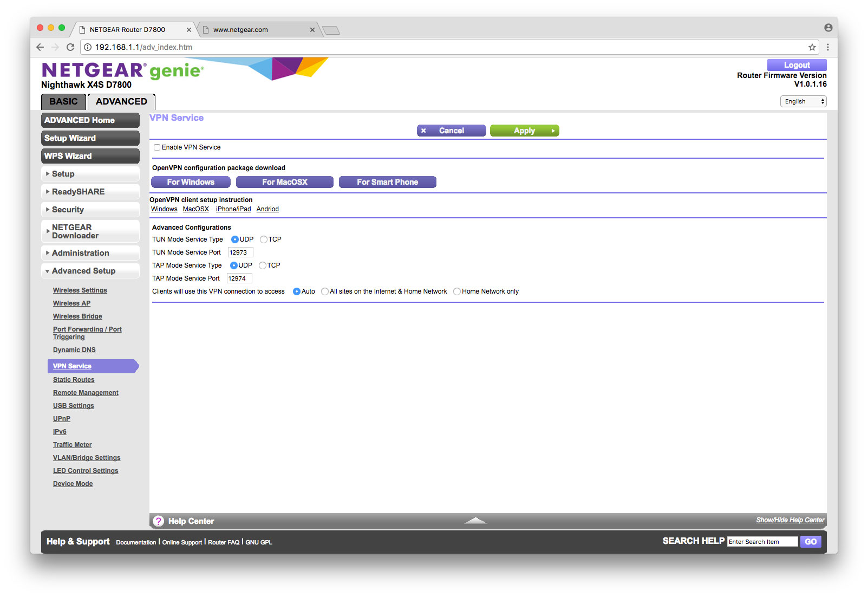Image resolution: width=868 pixels, height=597 pixels.
Task: Expand the Security sidebar section
Action: [90, 210]
